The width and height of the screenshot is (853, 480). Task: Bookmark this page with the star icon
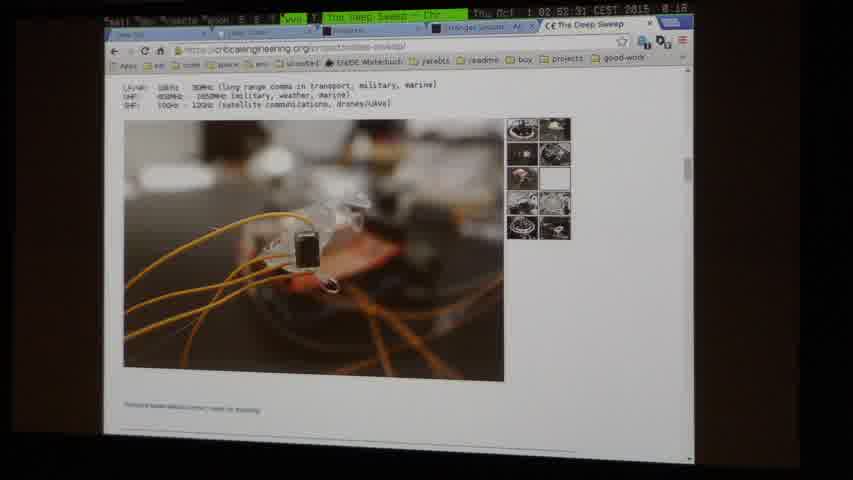coord(622,41)
